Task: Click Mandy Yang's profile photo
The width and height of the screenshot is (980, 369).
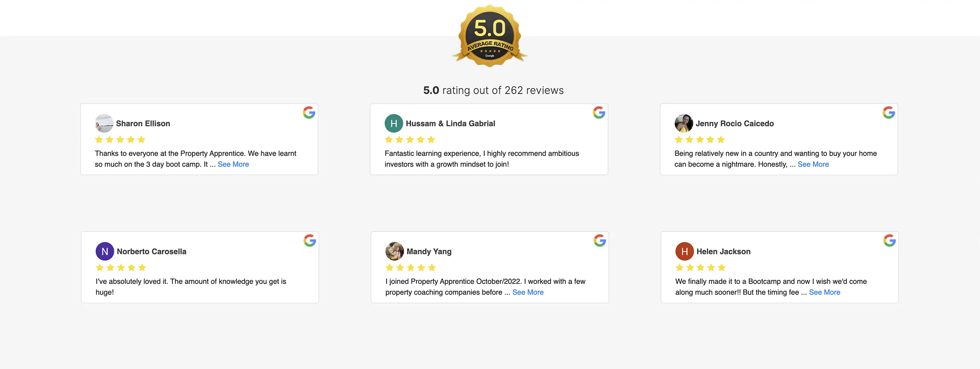Action: pyautogui.click(x=394, y=251)
